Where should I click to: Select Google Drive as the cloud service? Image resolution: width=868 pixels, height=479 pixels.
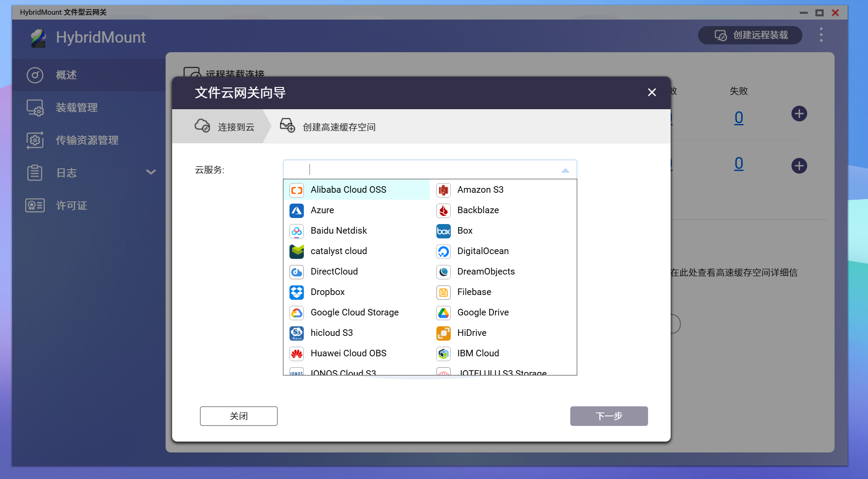click(482, 312)
